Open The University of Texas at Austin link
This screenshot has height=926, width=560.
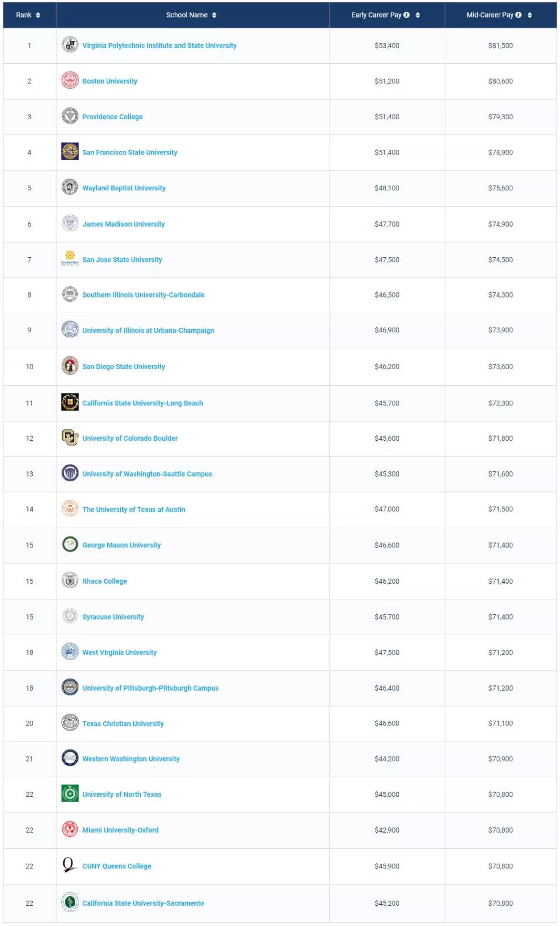tap(134, 509)
